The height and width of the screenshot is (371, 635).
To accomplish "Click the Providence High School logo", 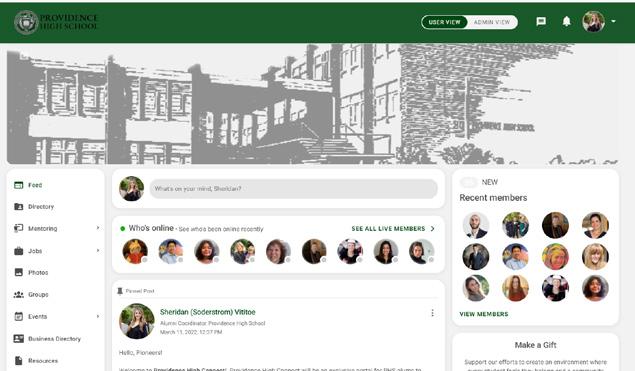I will point(56,22).
